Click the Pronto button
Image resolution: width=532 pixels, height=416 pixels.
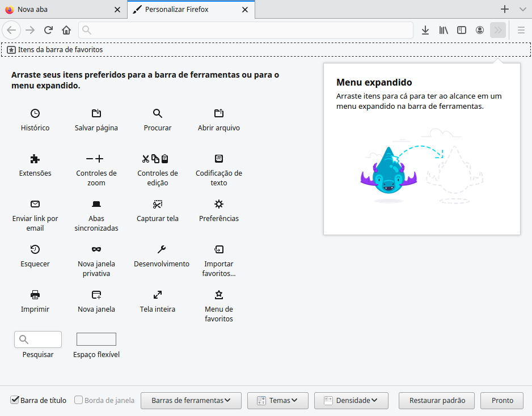click(x=501, y=400)
